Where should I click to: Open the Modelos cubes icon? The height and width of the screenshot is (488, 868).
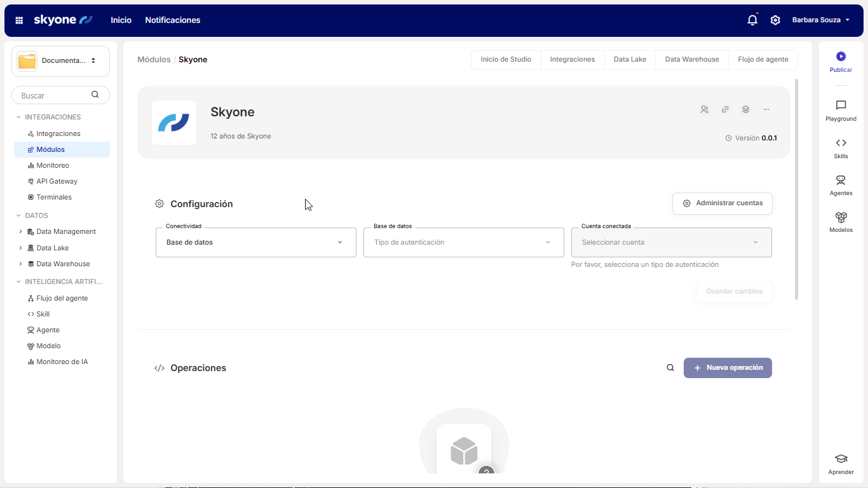[x=841, y=217]
